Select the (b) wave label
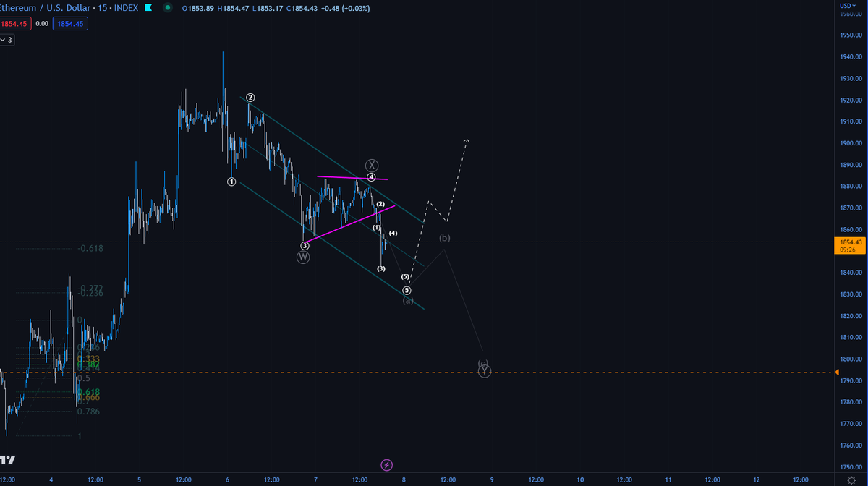 pos(445,238)
